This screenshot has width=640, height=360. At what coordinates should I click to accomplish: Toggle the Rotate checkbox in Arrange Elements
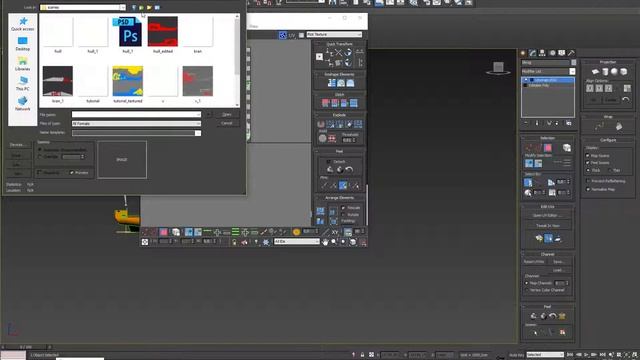[343, 214]
